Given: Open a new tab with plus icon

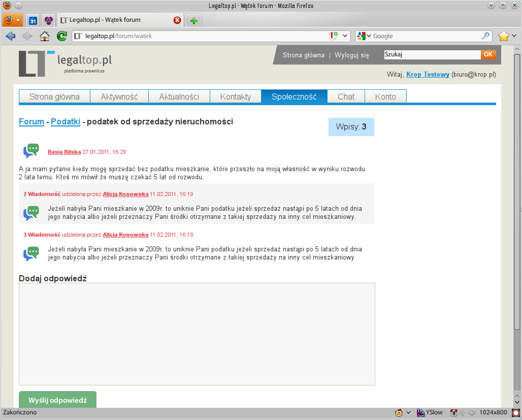Looking at the screenshot, I should (x=193, y=20).
